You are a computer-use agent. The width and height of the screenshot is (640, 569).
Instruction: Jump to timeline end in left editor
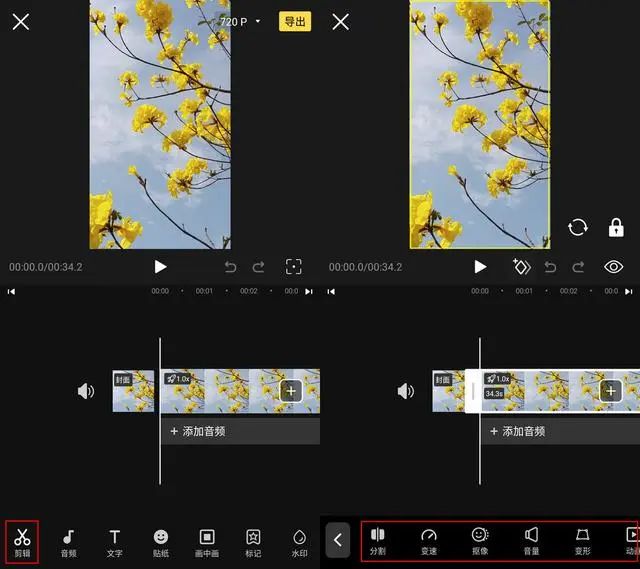pyautogui.click(x=309, y=291)
